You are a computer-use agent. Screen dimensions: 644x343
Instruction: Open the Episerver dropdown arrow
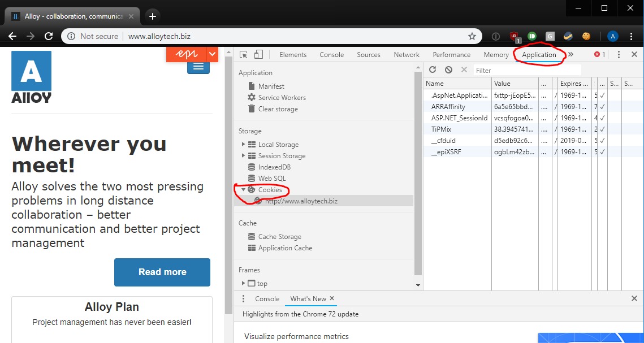212,54
